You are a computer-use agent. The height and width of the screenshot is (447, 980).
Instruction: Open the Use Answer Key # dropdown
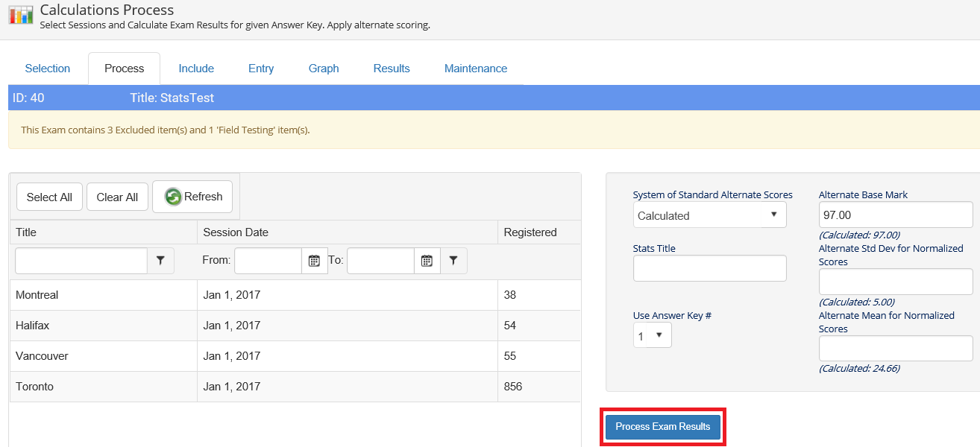(x=652, y=335)
